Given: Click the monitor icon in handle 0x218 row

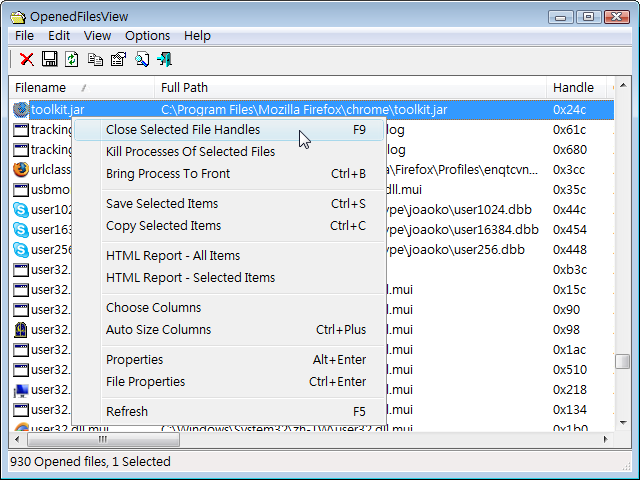Looking at the screenshot, I should [x=21, y=390].
